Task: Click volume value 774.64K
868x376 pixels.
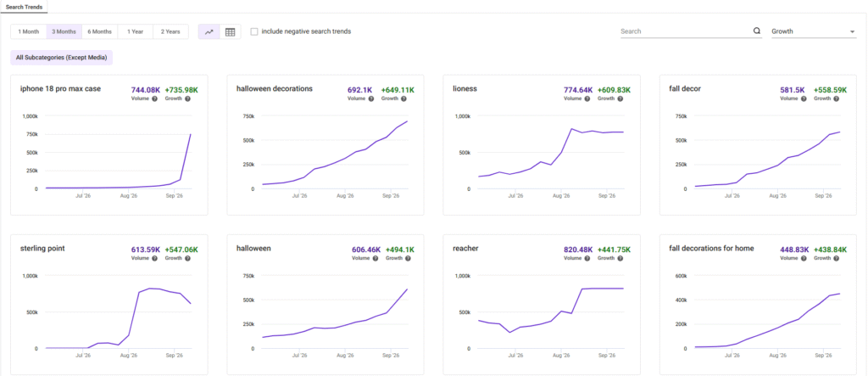Action: [578, 90]
